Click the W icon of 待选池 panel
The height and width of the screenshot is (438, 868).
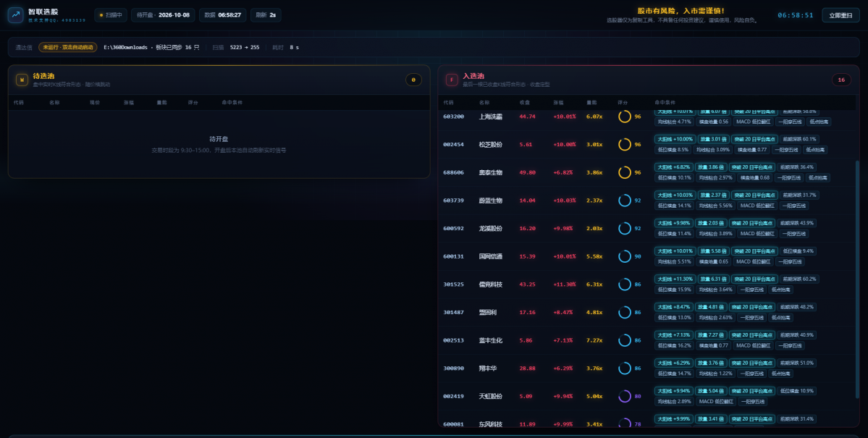coord(22,80)
